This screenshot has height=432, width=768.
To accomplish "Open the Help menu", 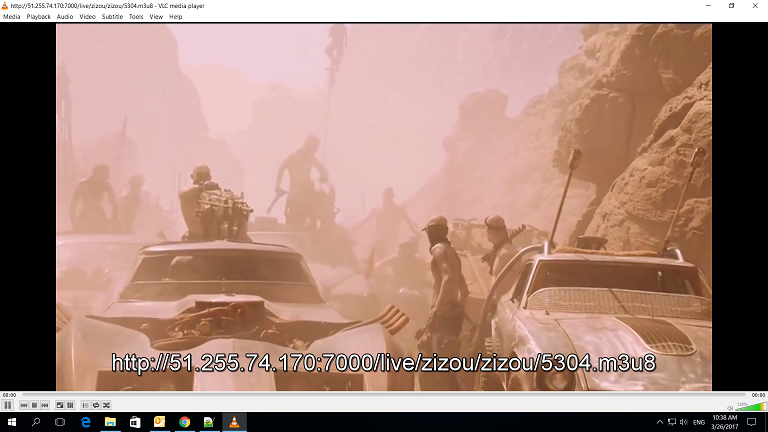I will (175, 17).
